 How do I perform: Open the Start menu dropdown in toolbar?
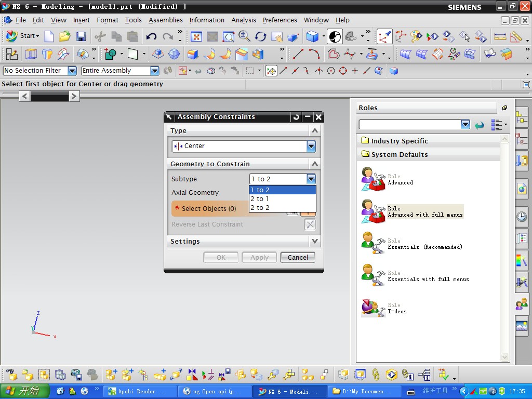(x=23, y=36)
